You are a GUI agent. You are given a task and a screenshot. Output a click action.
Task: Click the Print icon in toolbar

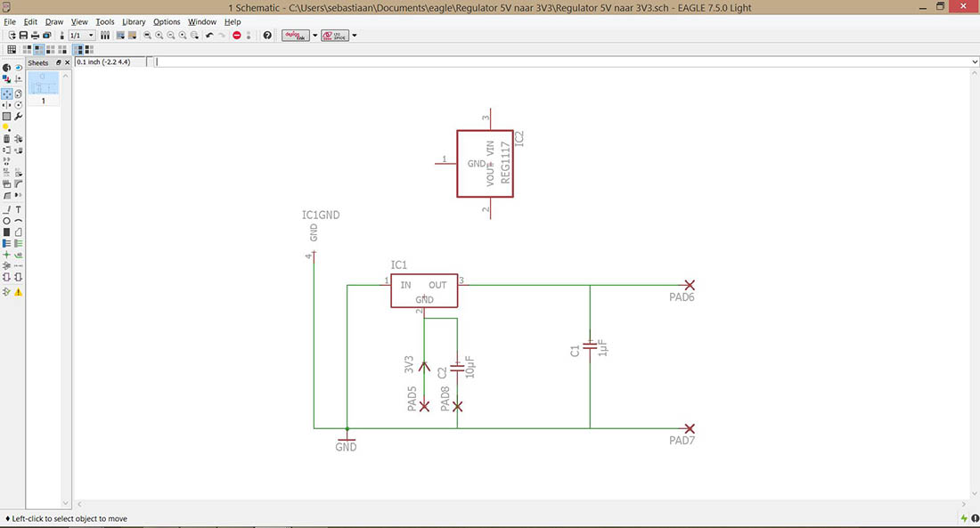[x=35, y=36]
